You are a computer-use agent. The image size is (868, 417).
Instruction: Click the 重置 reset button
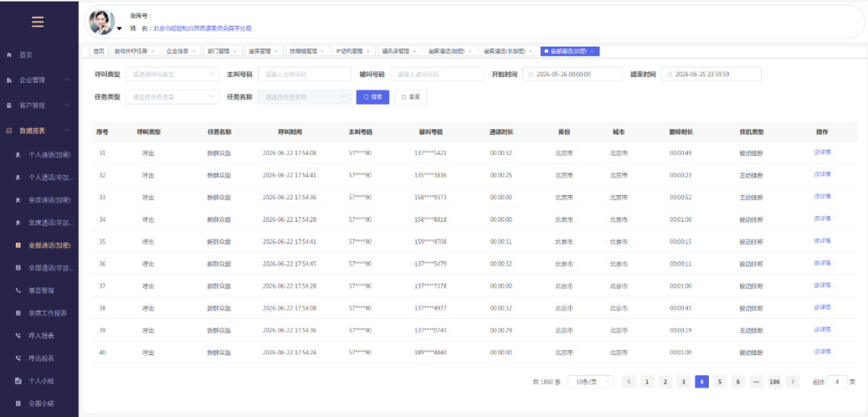point(410,96)
